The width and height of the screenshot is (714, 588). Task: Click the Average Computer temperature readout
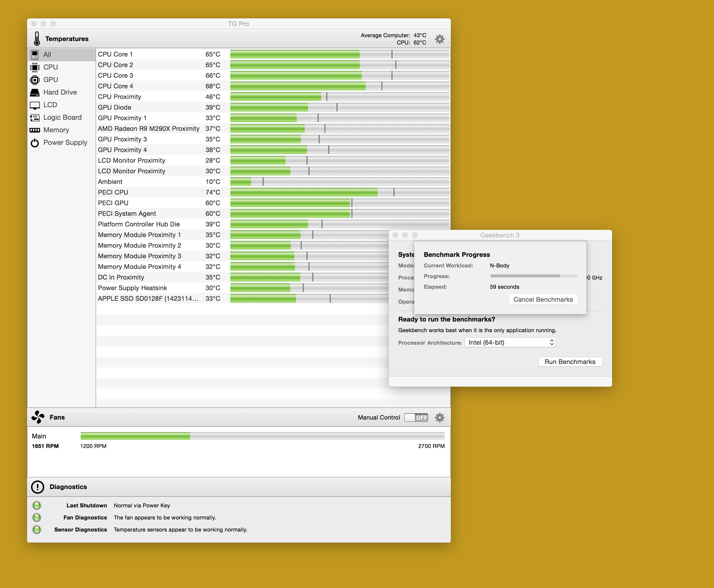pyautogui.click(x=393, y=35)
